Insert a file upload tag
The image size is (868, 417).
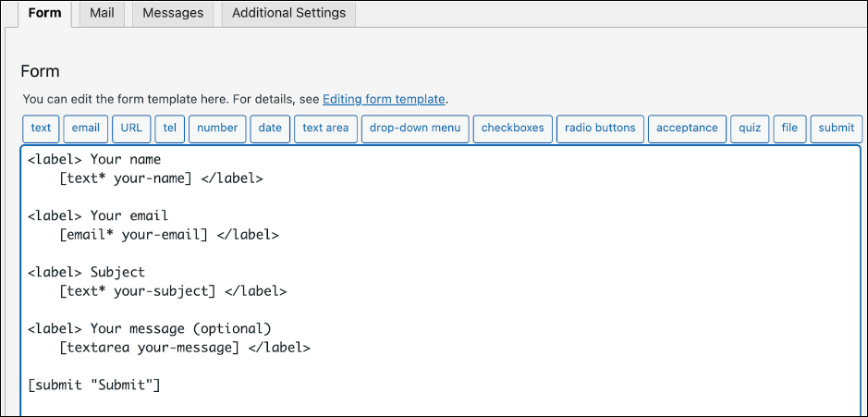coord(789,129)
